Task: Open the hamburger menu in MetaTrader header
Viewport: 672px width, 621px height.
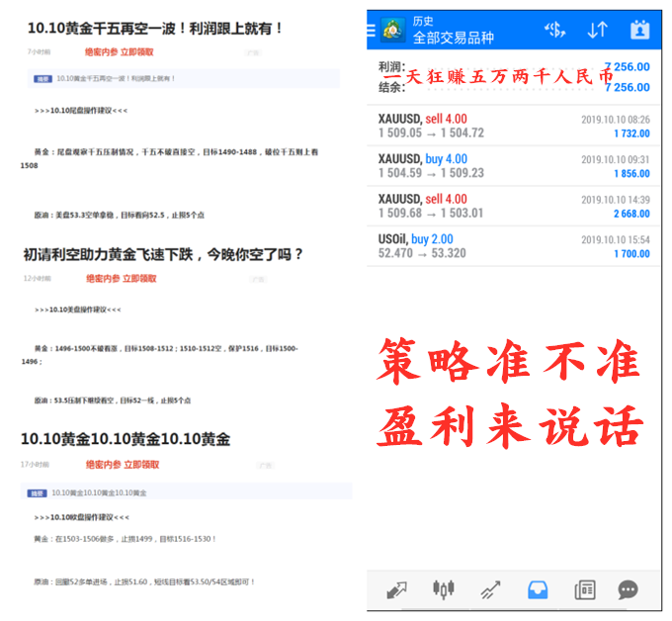Action: (372, 30)
